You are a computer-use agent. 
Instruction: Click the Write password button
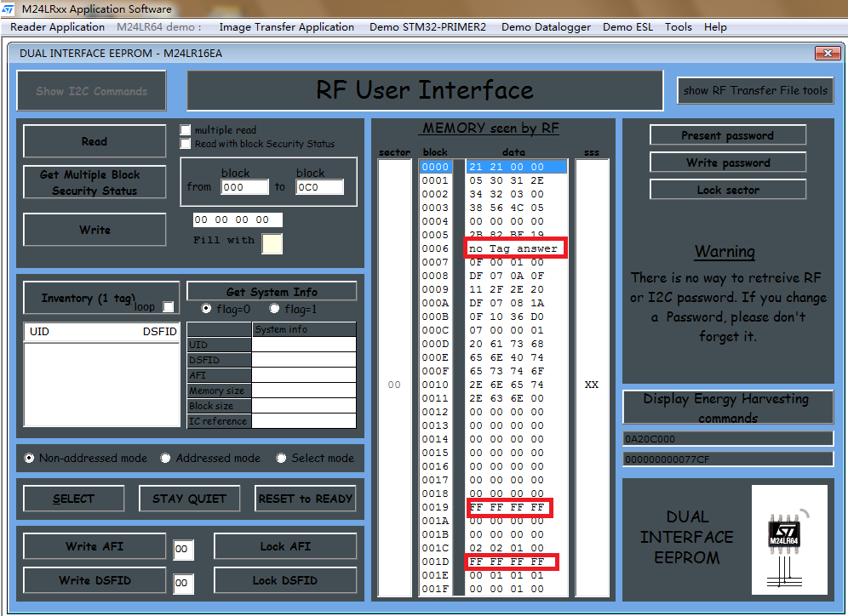[x=727, y=163]
